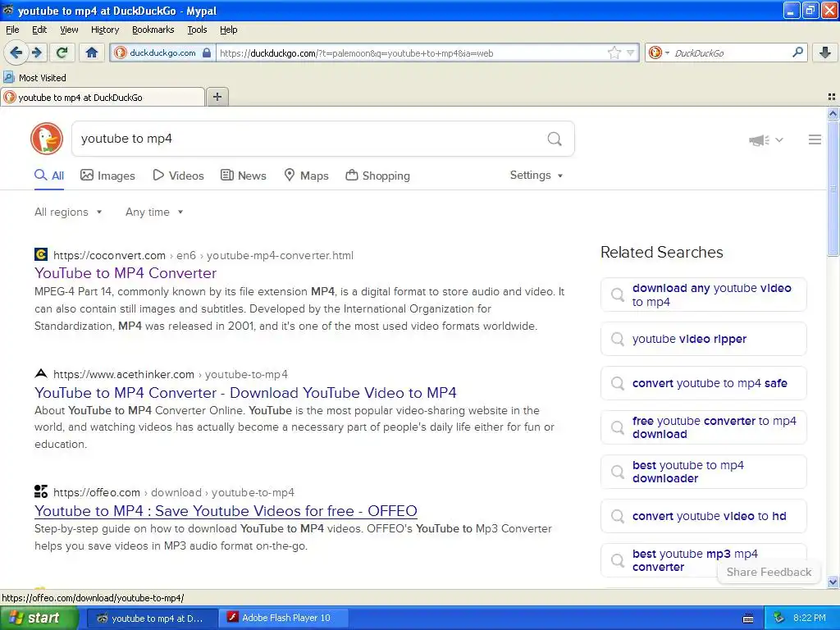Image resolution: width=840 pixels, height=630 pixels.
Task: Open the Help menu
Action: tap(228, 30)
